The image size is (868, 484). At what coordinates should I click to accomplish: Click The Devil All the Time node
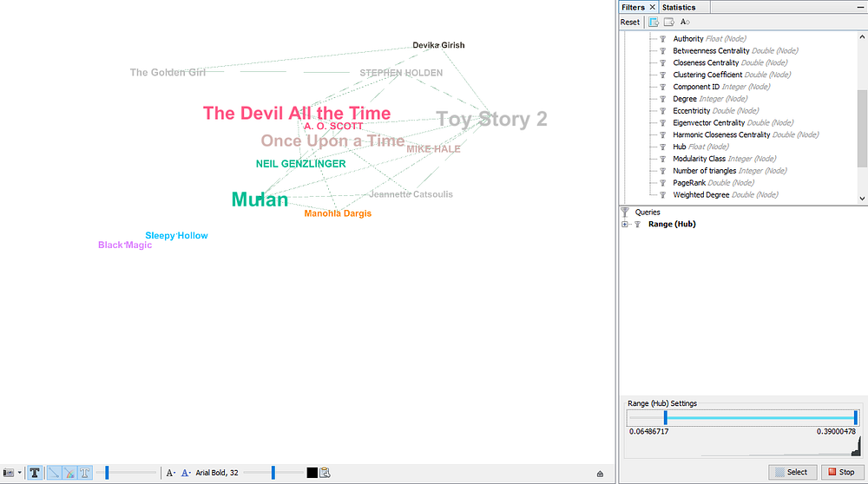click(297, 113)
